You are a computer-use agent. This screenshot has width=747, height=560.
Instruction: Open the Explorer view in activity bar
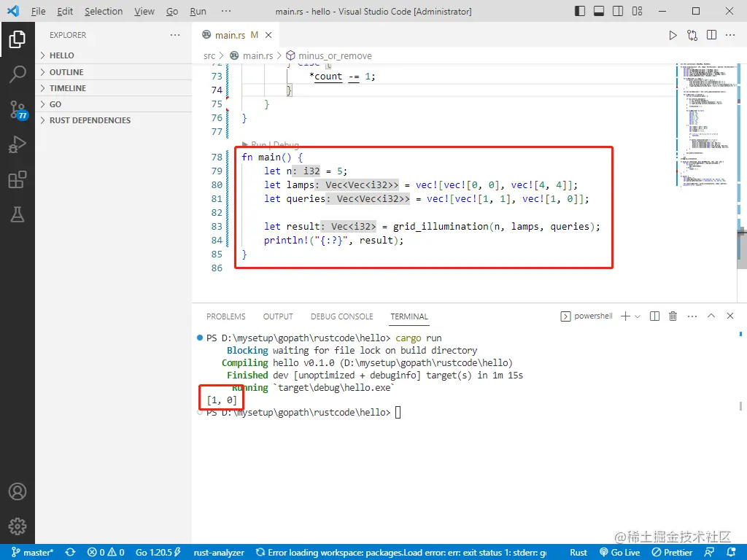18,39
